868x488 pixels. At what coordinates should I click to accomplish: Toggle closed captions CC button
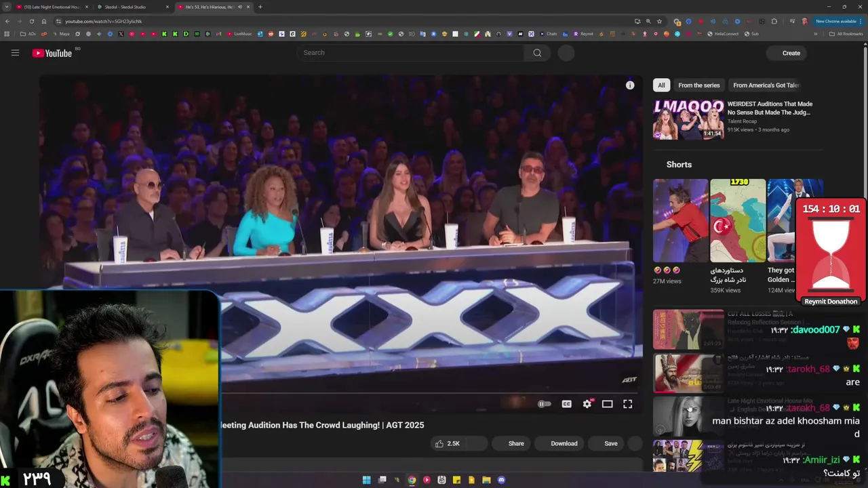[567, 404]
